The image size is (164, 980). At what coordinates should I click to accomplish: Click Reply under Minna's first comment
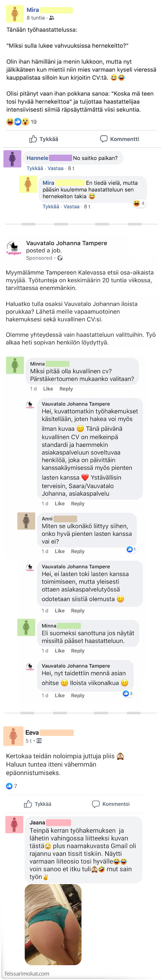(x=66, y=389)
